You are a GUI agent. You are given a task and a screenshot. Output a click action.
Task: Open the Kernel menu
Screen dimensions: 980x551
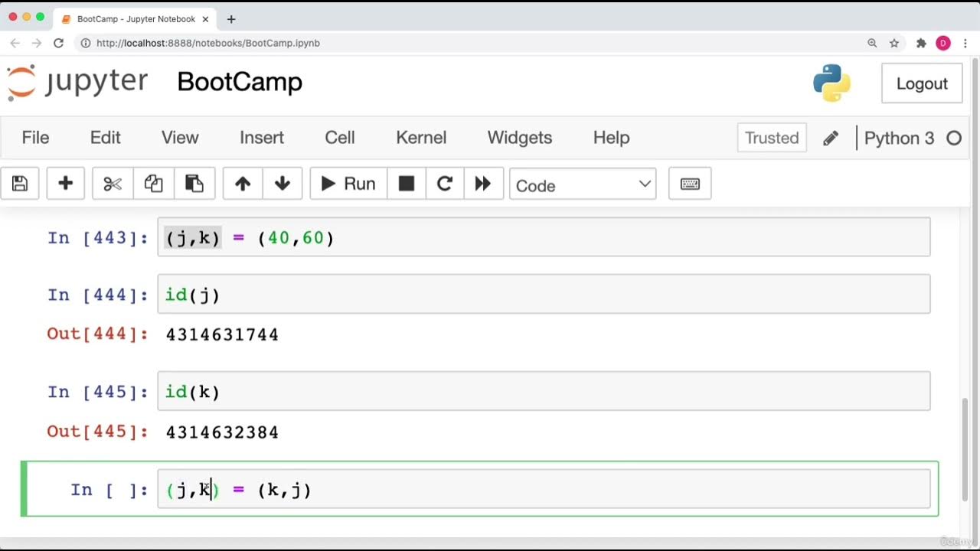(421, 138)
